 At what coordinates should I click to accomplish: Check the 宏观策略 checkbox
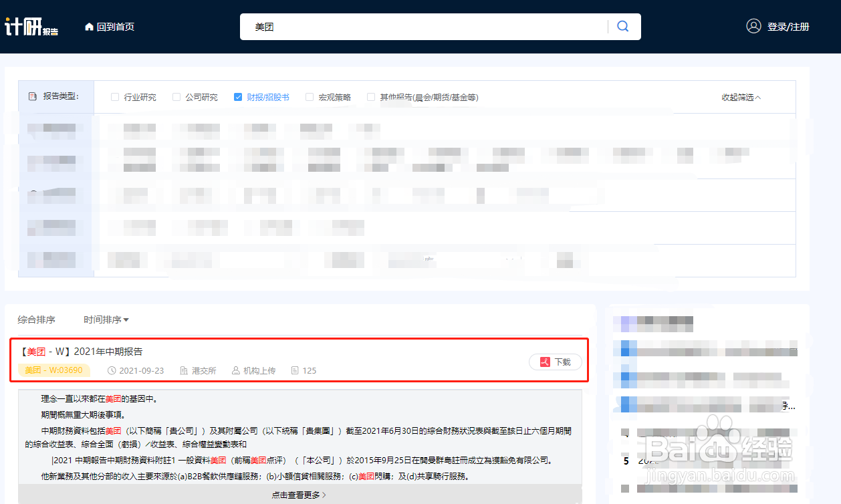click(x=310, y=97)
